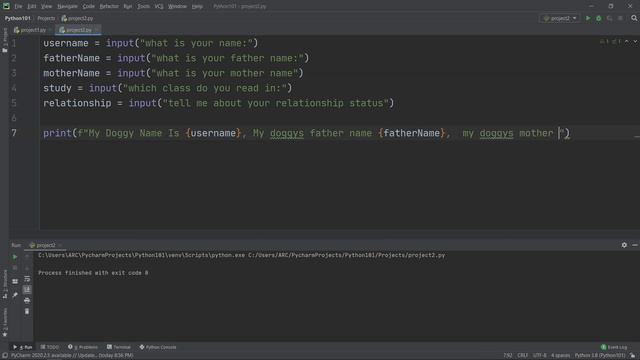Click the Stop icon in the Run panel
Image resolution: width=640 pixels, height=360 pixels.
[15, 268]
